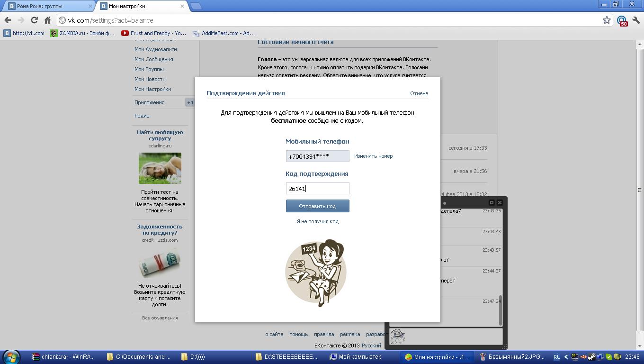Open Мои Сообщения in the sidebar
Screen dimensions: 644x364
(153, 59)
